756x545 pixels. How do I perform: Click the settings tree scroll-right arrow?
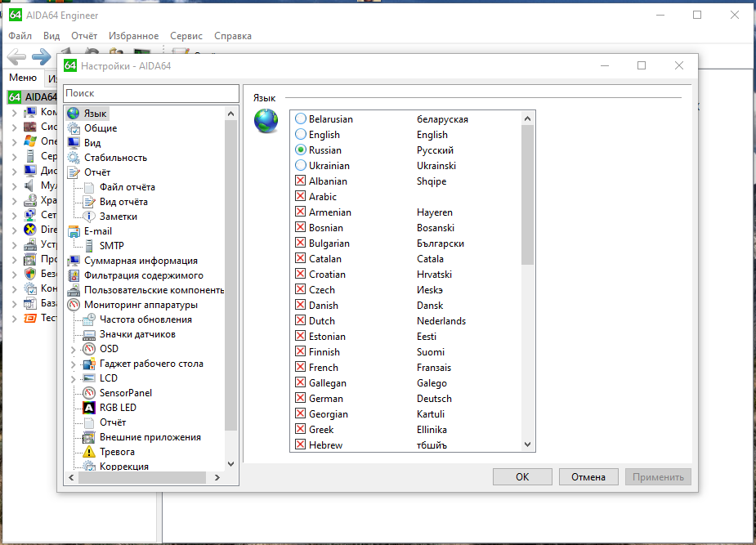tap(217, 477)
